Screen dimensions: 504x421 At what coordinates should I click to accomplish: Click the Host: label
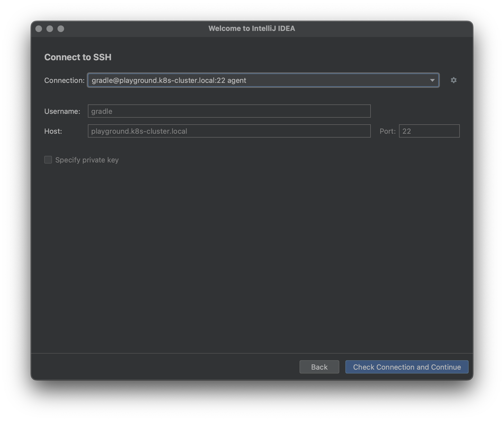(x=53, y=131)
